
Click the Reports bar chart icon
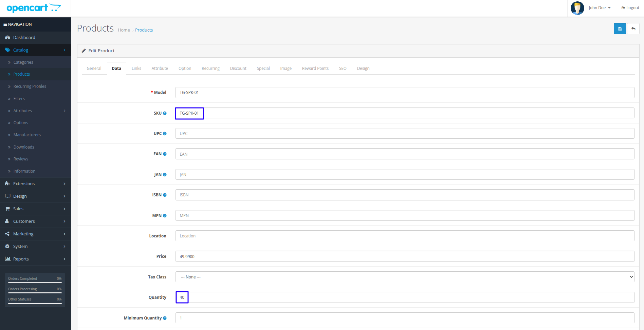[x=7, y=259]
